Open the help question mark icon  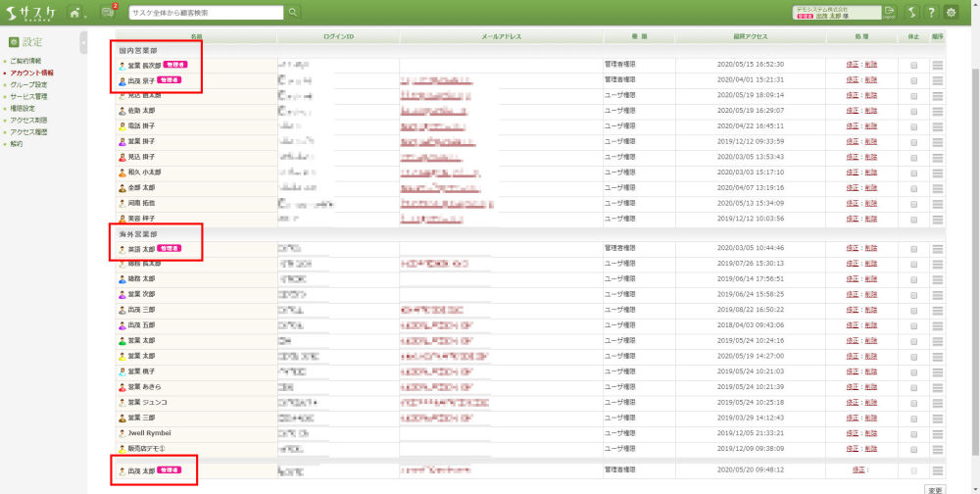[931, 12]
